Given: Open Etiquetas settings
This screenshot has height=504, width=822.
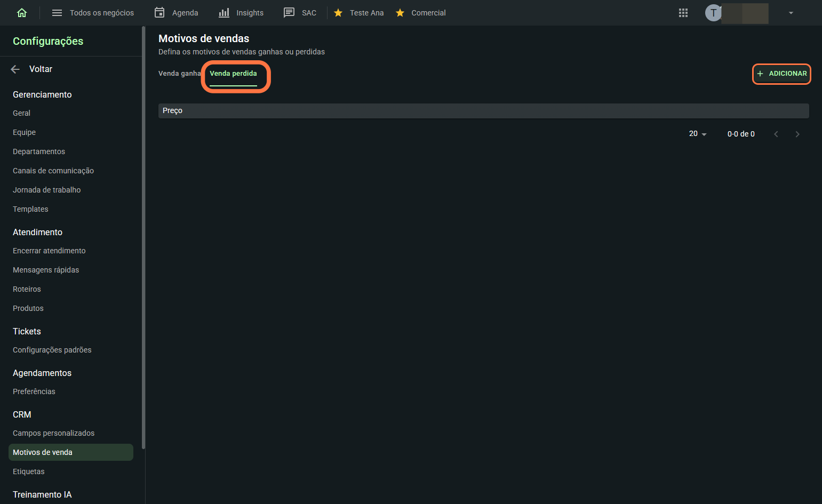Looking at the screenshot, I should (x=29, y=471).
